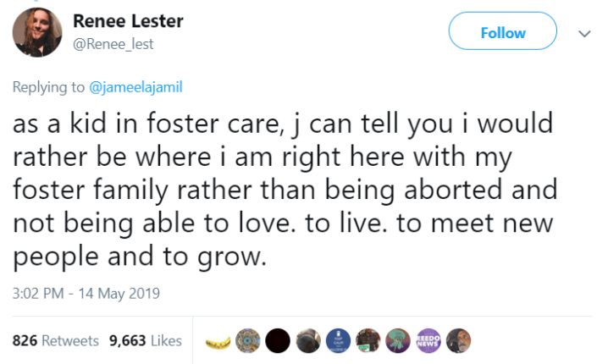Viewport: 597px width, 364px height.
Task: Click the last liker avatar in row
Action: (458, 340)
